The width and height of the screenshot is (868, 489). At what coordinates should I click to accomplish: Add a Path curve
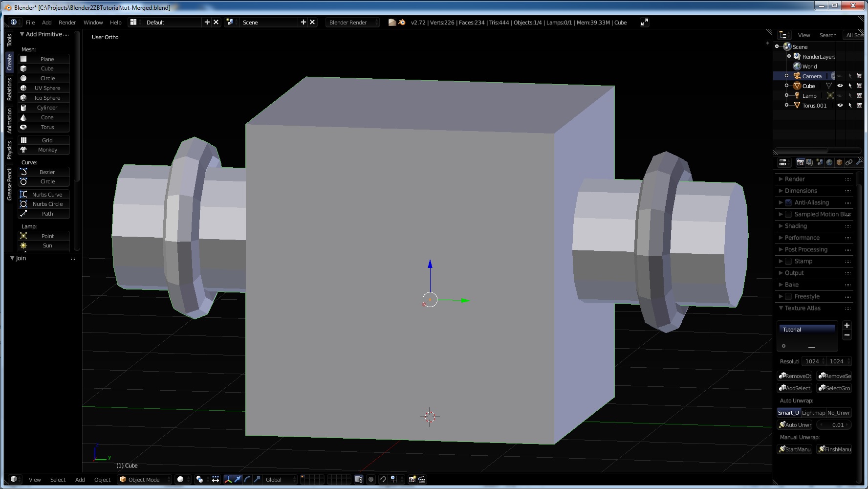coord(44,214)
